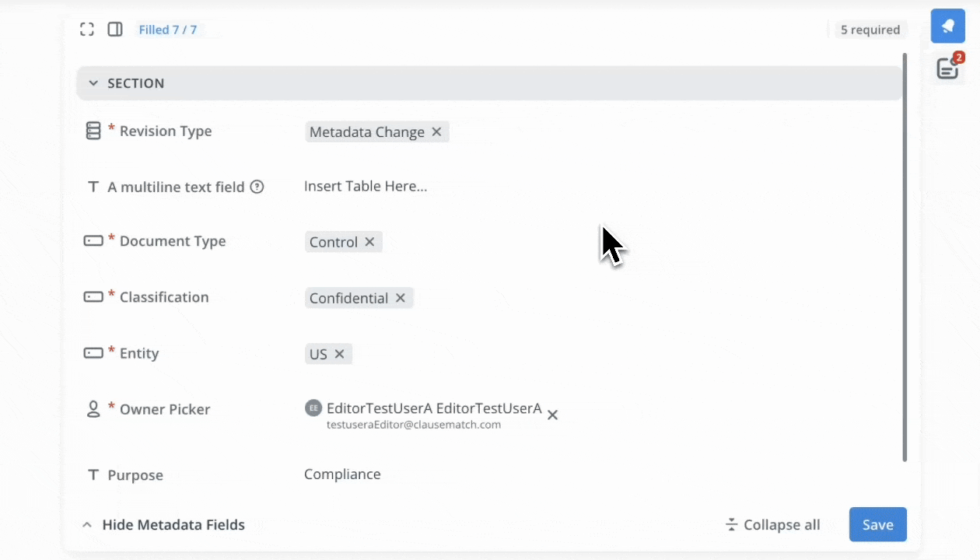This screenshot has width=980, height=560.
Task: Remove the US entity tag
Action: [x=340, y=354]
